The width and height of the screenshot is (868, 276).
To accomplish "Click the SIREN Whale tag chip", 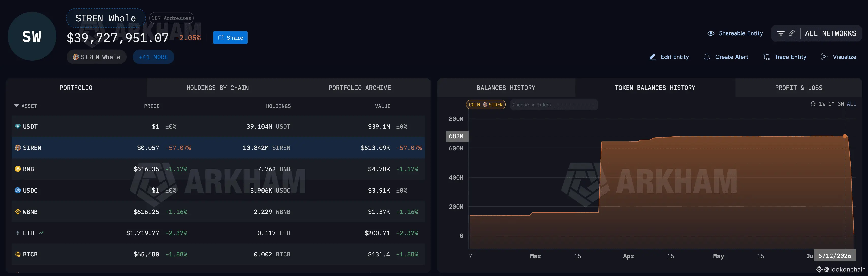I will click(97, 57).
